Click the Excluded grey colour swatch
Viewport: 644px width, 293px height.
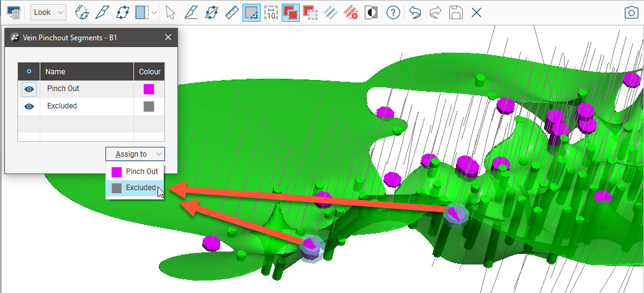[149, 107]
